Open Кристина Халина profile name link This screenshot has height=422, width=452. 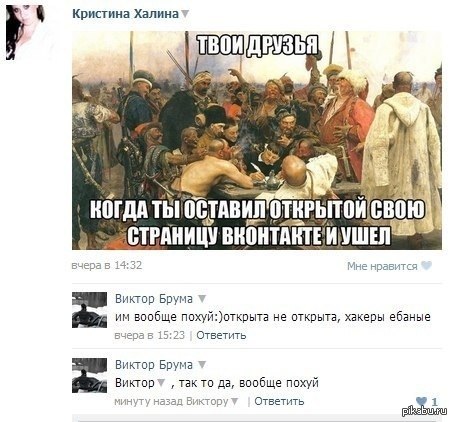(x=126, y=14)
